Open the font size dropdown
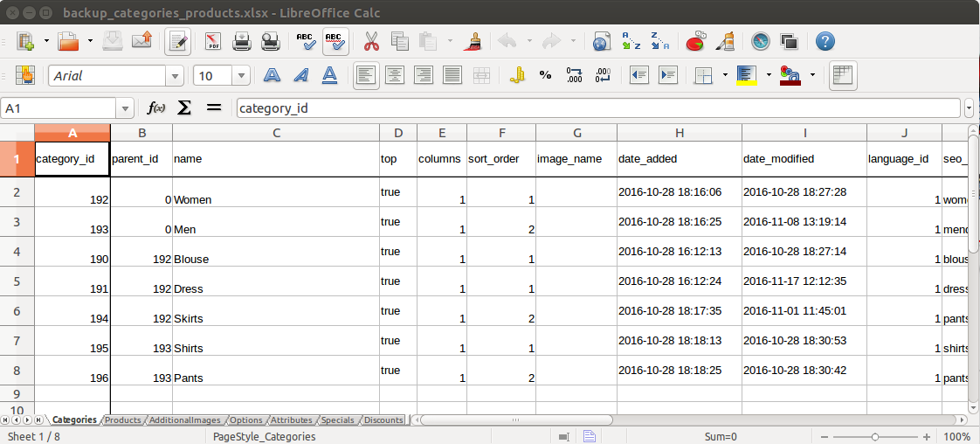Viewport: 980px width, 444px height. click(241, 76)
